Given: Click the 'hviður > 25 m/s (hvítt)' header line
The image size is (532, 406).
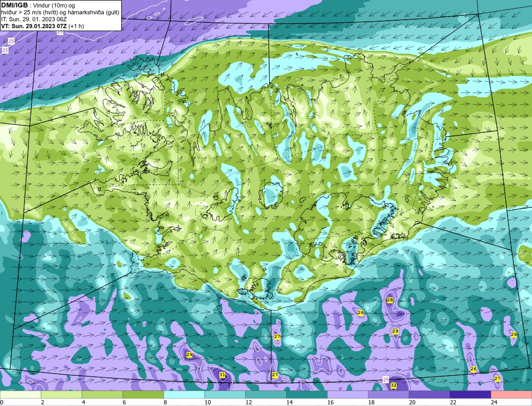Looking at the screenshot, I should pos(60,13).
